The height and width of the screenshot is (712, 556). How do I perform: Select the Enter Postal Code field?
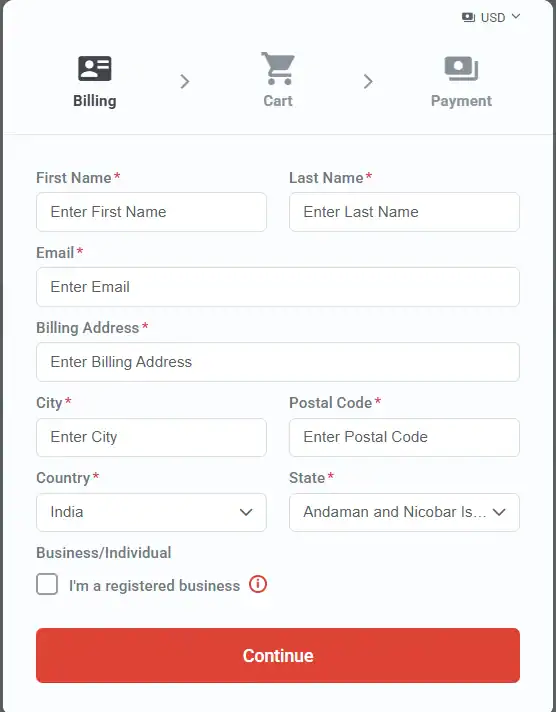point(404,437)
